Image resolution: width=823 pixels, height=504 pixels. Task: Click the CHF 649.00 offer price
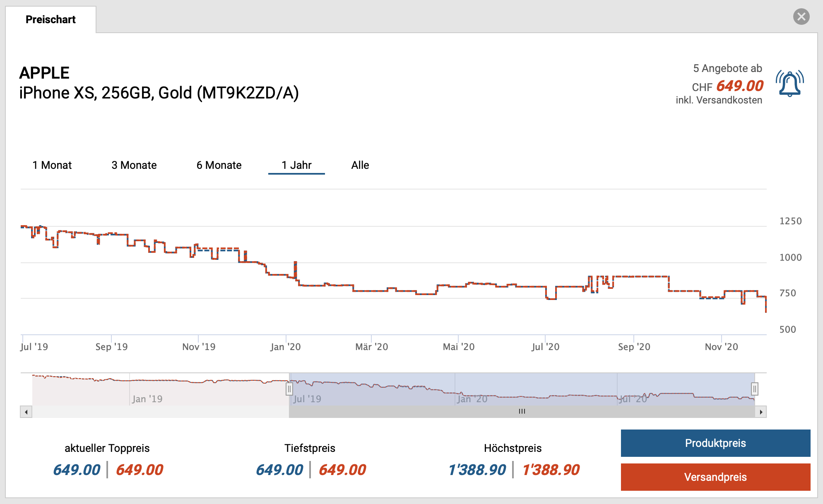click(739, 86)
